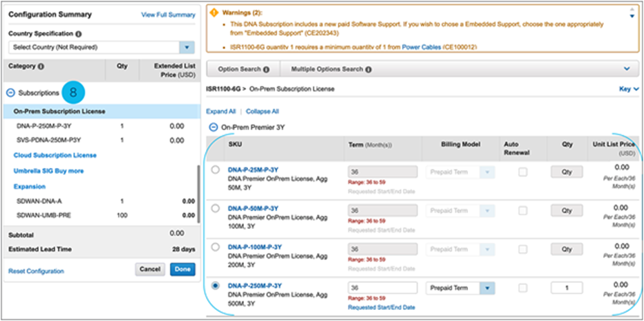The width and height of the screenshot is (644, 321).
Task: Click the DNA-P-25M-P-3Y SKU link
Action: click(253, 169)
